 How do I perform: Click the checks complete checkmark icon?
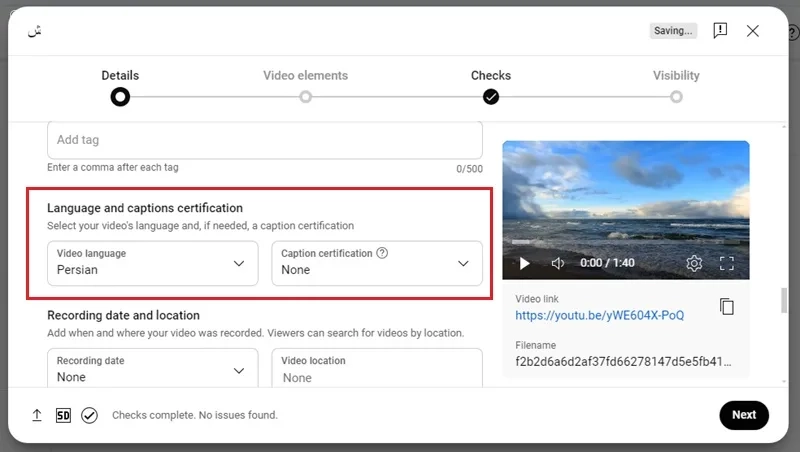point(89,415)
